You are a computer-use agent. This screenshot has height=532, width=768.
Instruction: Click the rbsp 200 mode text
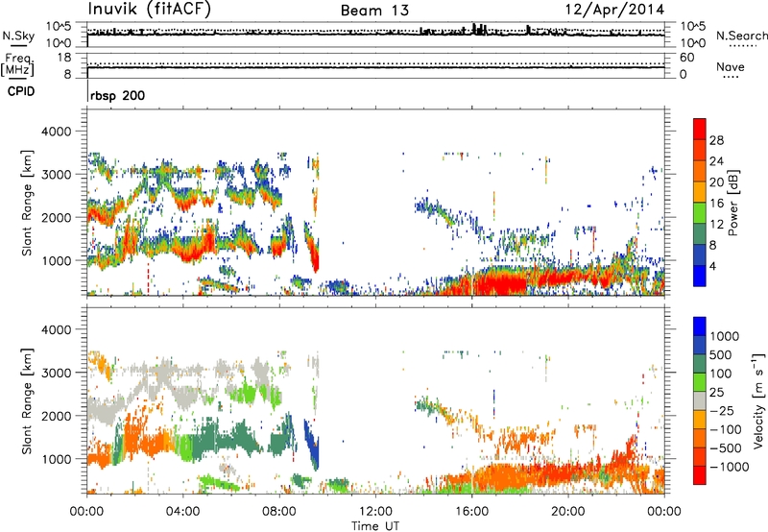click(117, 95)
